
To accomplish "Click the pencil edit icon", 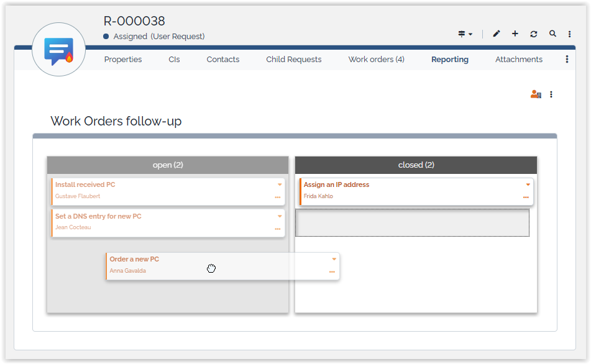I will coord(496,34).
